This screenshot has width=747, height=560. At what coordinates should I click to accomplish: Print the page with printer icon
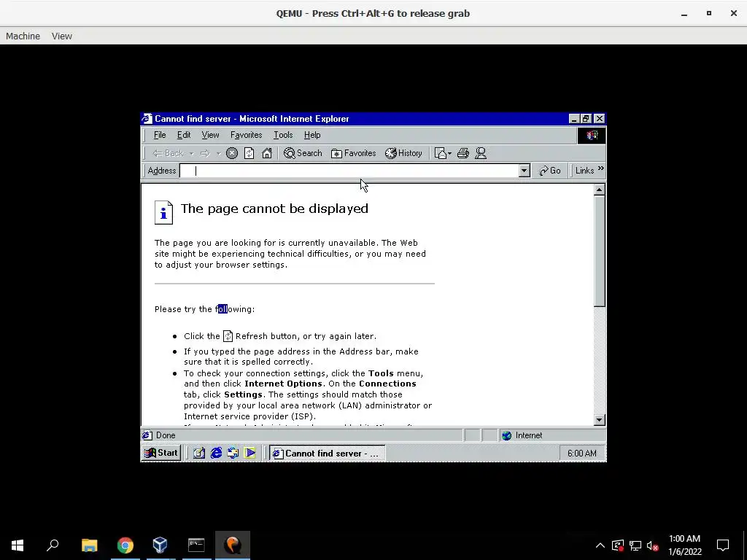(463, 153)
